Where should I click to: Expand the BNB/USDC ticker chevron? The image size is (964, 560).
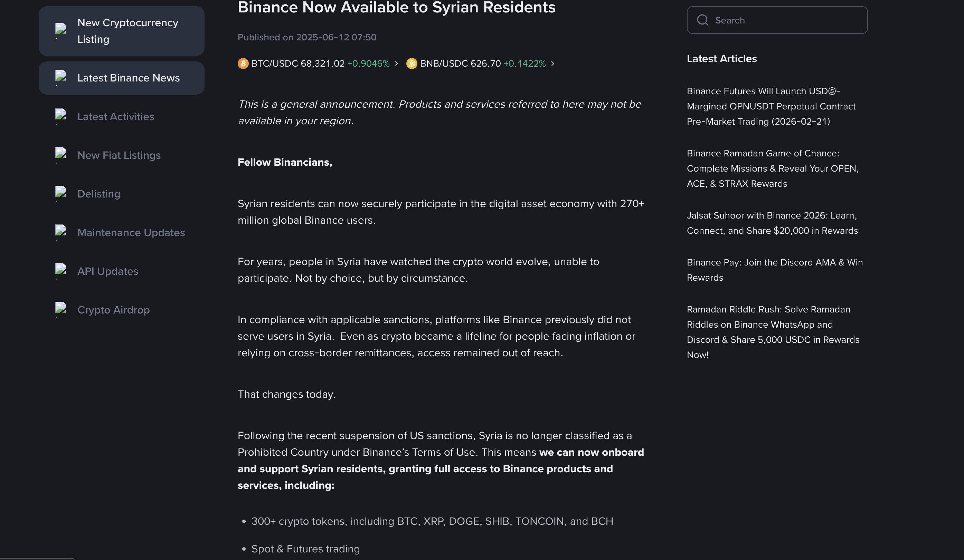pyautogui.click(x=553, y=64)
